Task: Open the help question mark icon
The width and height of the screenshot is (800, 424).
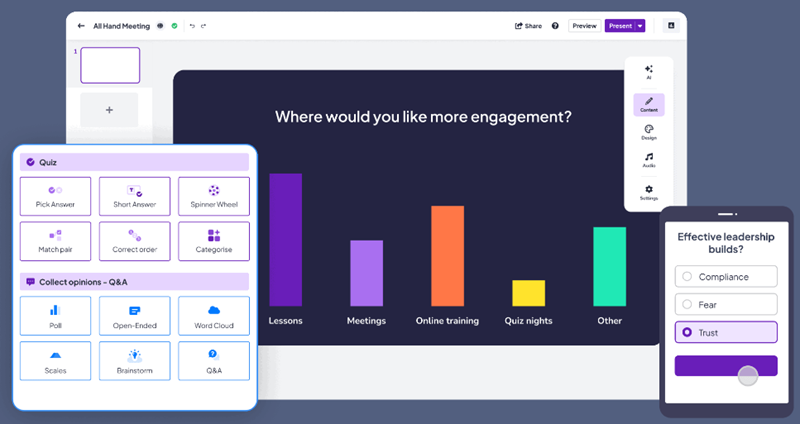Action: click(555, 26)
